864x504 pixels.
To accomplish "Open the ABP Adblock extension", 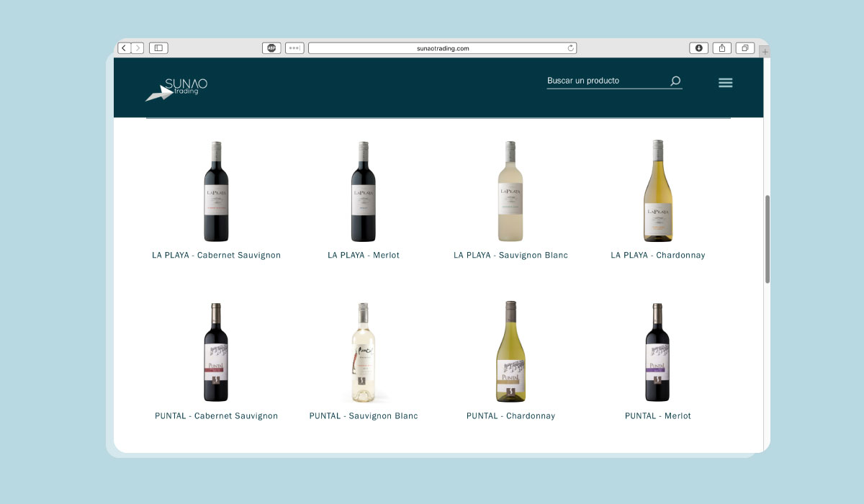I will pyautogui.click(x=271, y=48).
